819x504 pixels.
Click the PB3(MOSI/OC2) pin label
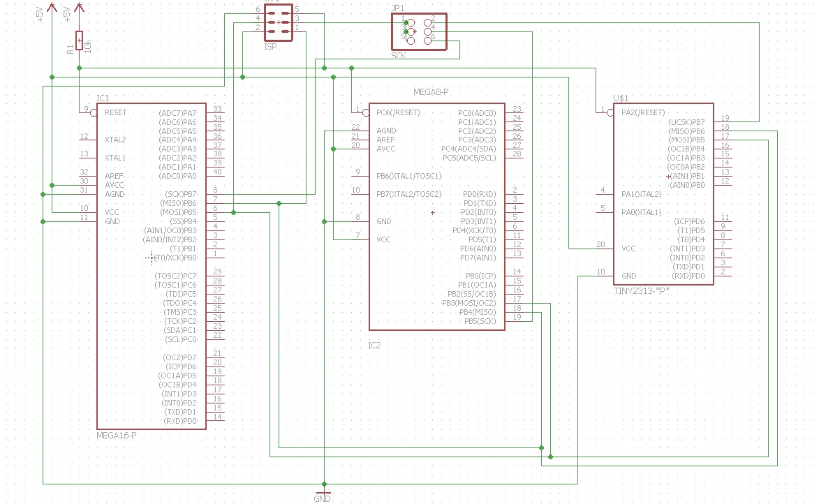click(469, 303)
